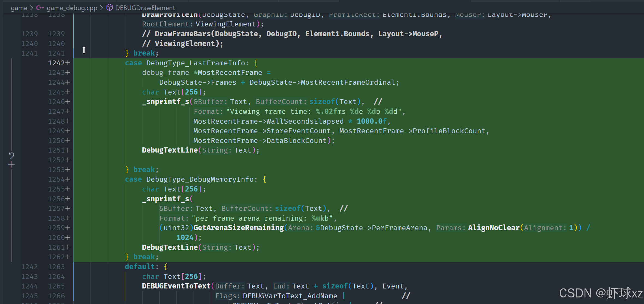Click the plus marker on line 1254

point(68,179)
